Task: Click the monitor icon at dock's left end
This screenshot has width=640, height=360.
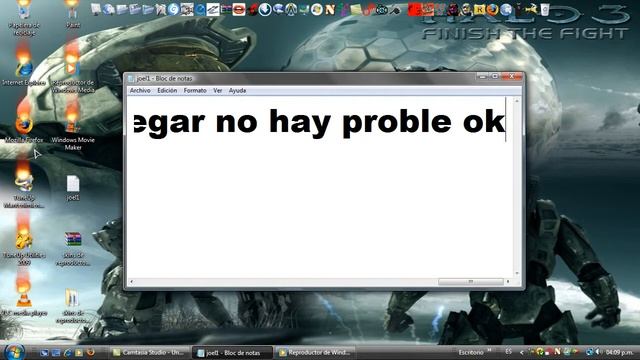Action: (96, 9)
